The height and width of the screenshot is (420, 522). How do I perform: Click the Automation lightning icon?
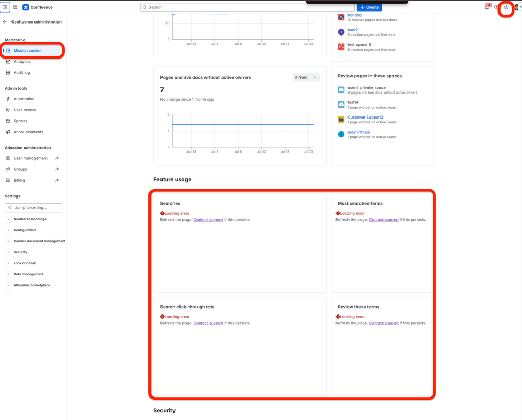pos(8,99)
